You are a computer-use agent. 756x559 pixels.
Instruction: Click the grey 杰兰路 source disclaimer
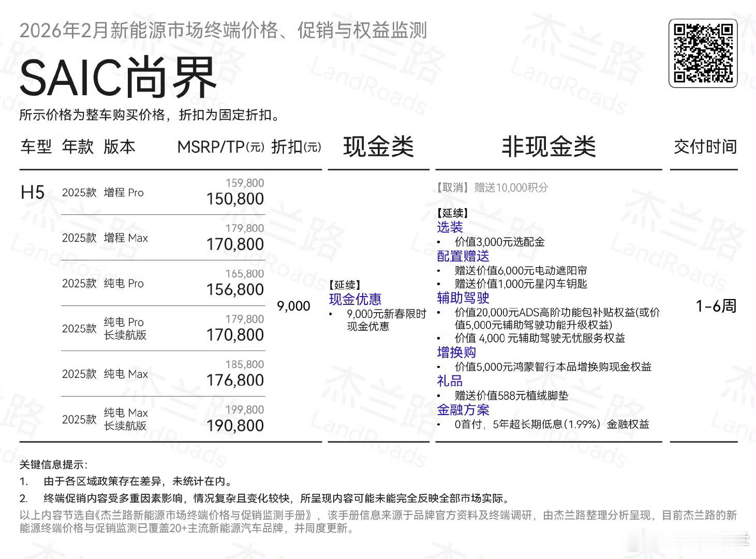pyautogui.click(x=378, y=522)
